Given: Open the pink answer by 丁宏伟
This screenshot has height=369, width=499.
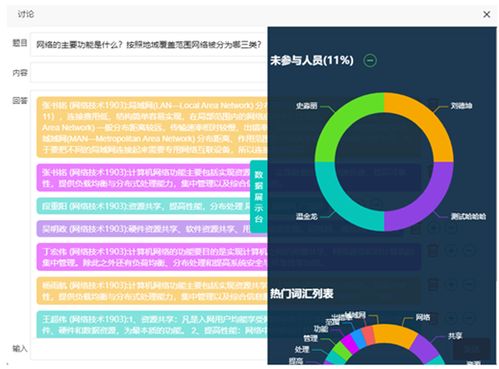Looking at the screenshot, I should tap(152, 257).
